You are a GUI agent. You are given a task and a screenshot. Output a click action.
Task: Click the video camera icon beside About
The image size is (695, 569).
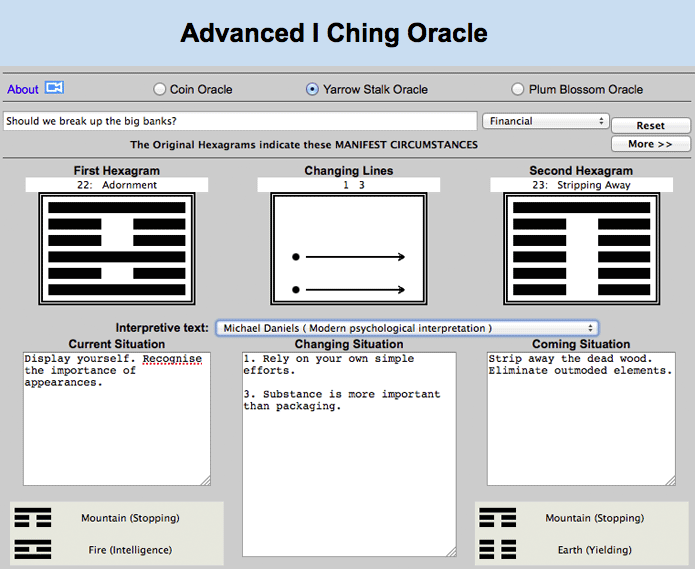tap(55, 88)
